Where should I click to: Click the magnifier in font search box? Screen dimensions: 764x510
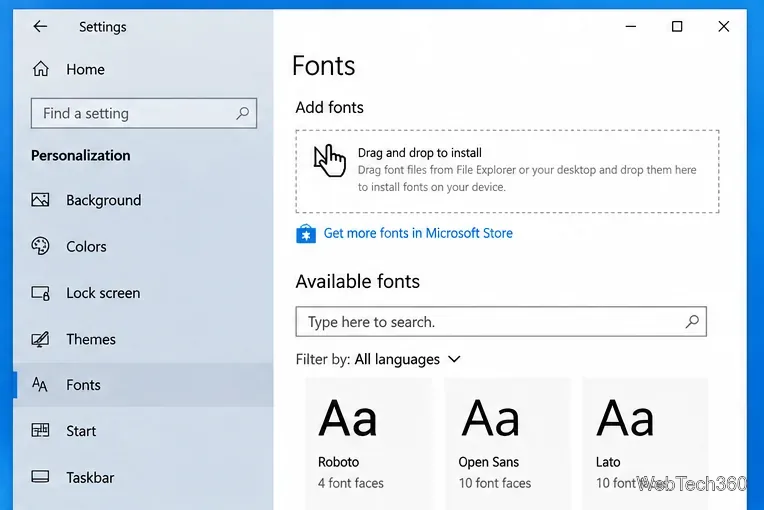pyautogui.click(x=692, y=321)
